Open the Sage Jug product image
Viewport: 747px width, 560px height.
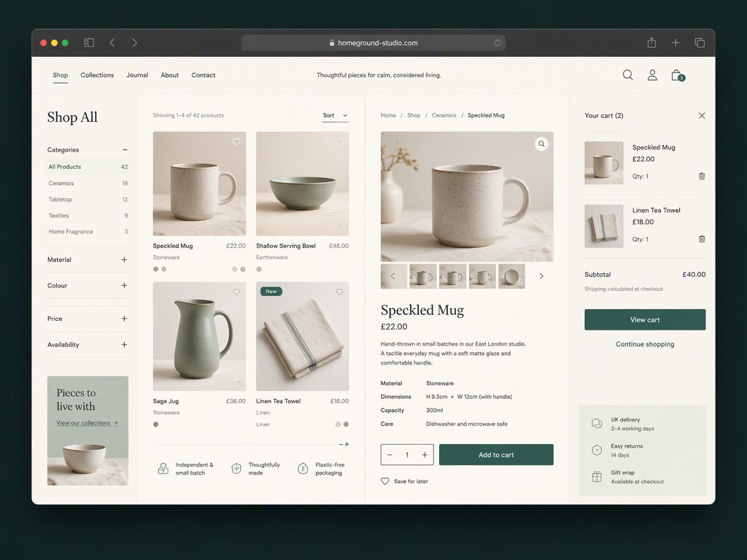click(200, 336)
